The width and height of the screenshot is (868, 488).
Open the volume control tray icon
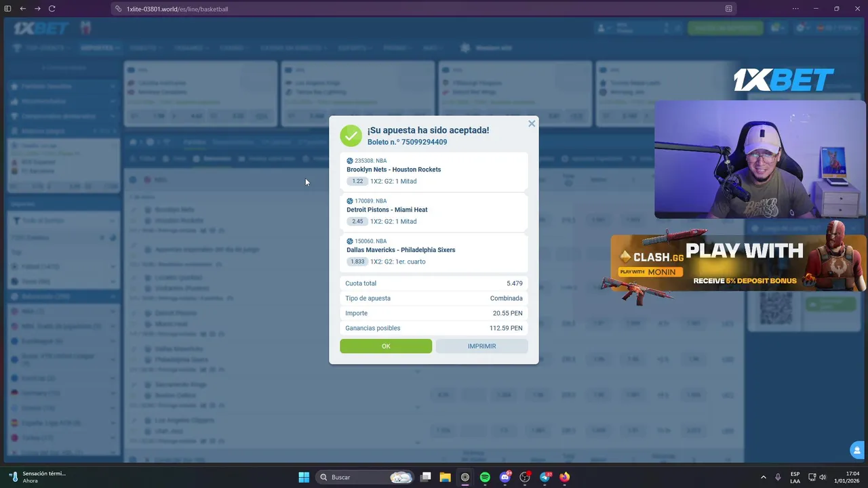[x=823, y=477]
